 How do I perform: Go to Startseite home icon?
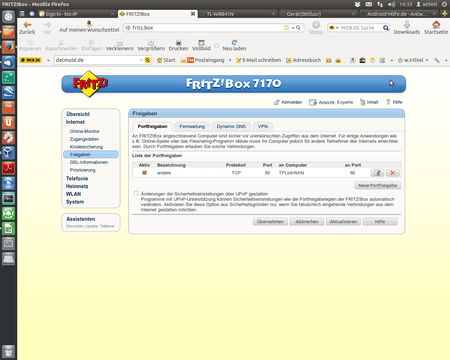click(x=436, y=24)
